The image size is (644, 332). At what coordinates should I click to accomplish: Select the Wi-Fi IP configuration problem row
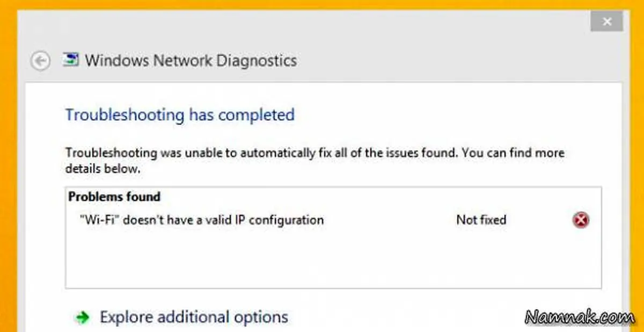[x=333, y=220]
